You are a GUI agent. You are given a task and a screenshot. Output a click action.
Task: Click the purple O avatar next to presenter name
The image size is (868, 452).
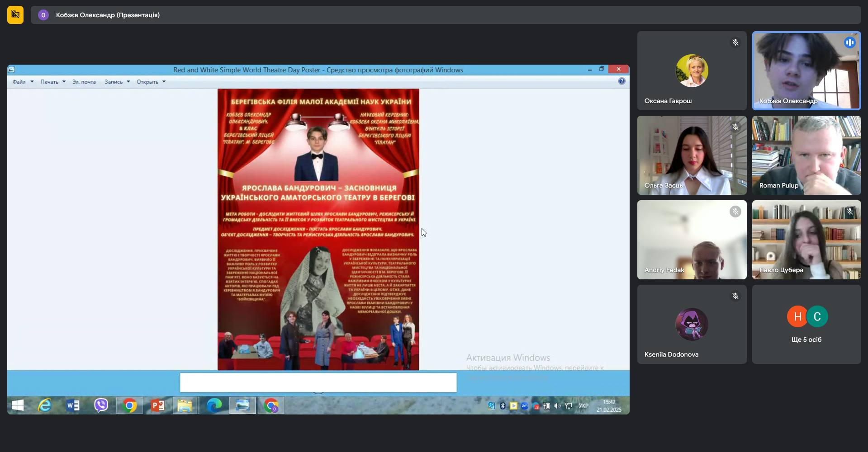point(43,15)
